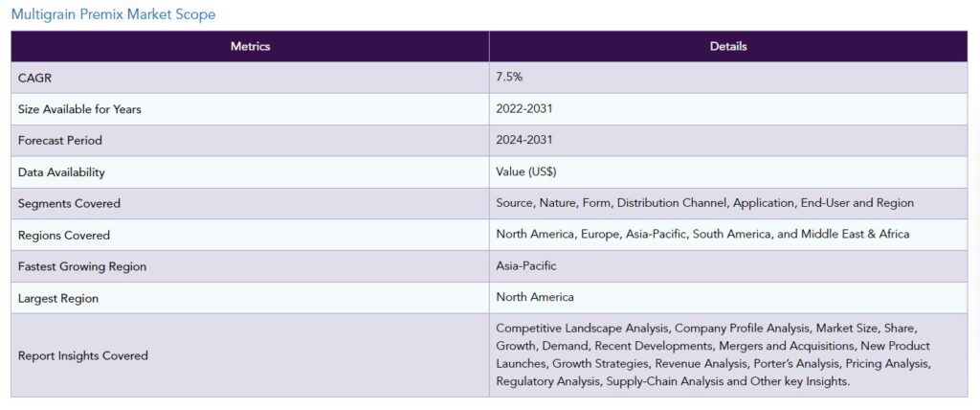980x410 pixels.
Task: Select the Fastest Growing Region label
Action: 82,266
